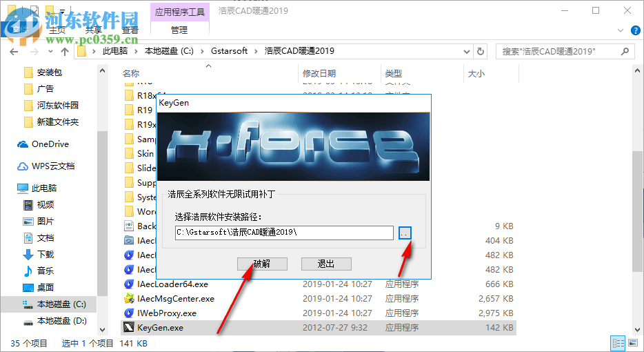
Task: Select the 2012-07-27 9:32 date of KeyGen.exe
Action: tap(335, 328)
